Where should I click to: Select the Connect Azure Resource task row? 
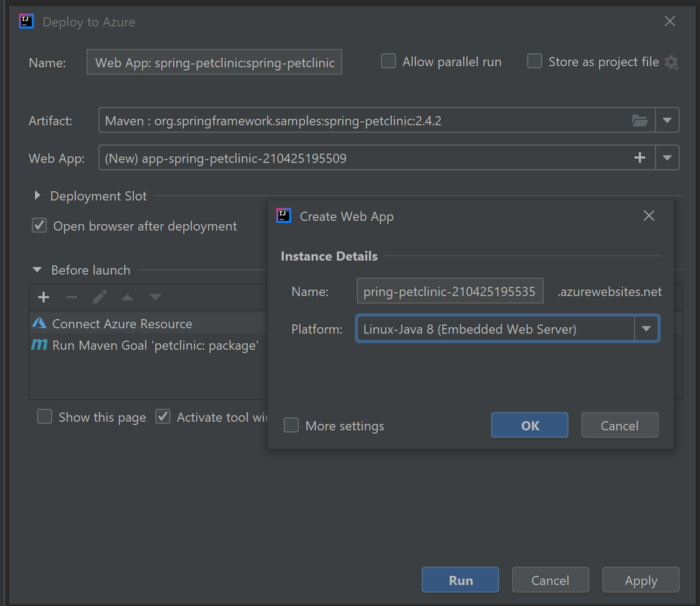point(149,323)
